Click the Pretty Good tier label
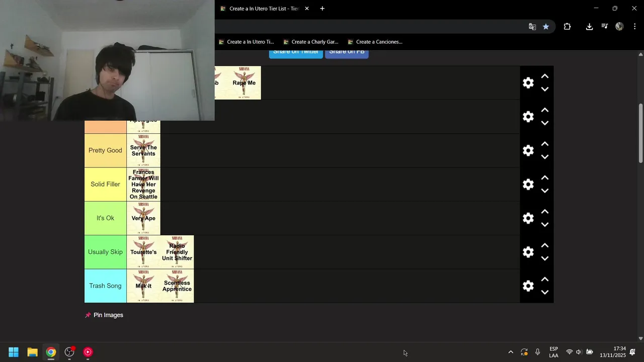Screen dimensions: 644x362 105,150
